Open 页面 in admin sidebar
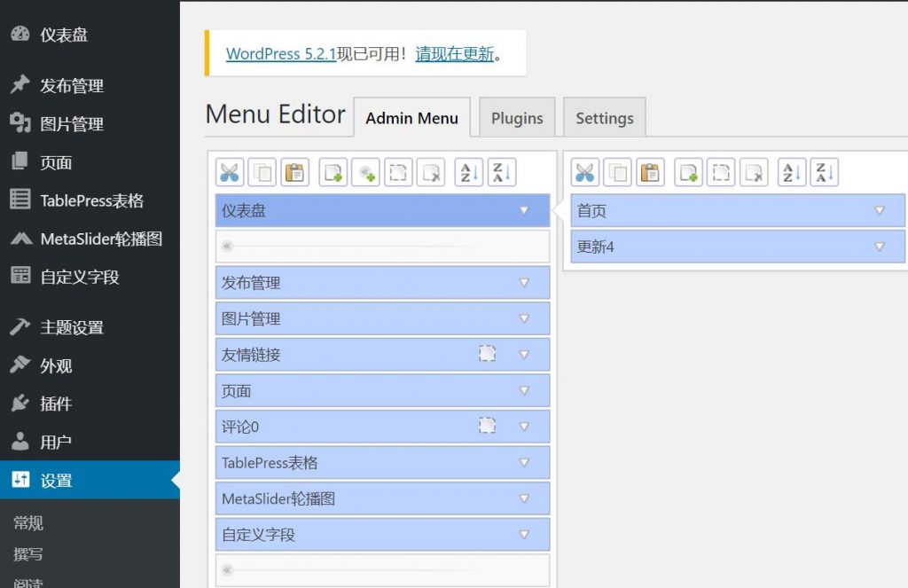This screenshot has width=908, height=588. pos(90,162)
